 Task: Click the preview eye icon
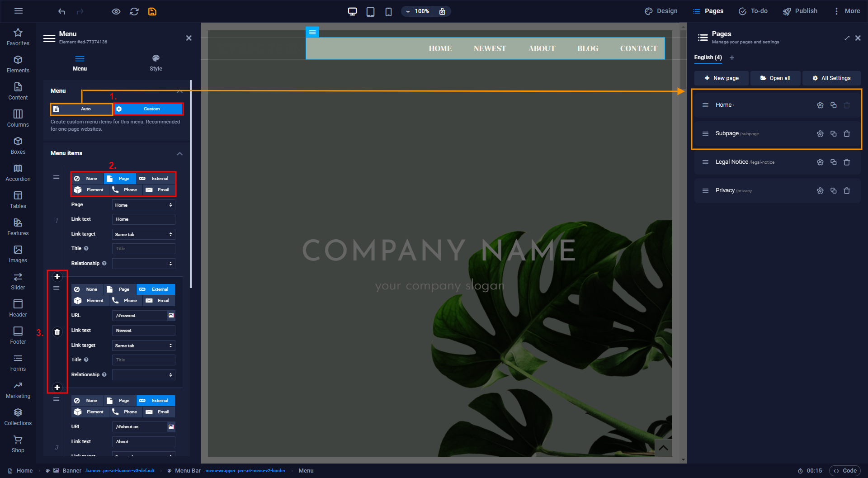tap(116, 11)
